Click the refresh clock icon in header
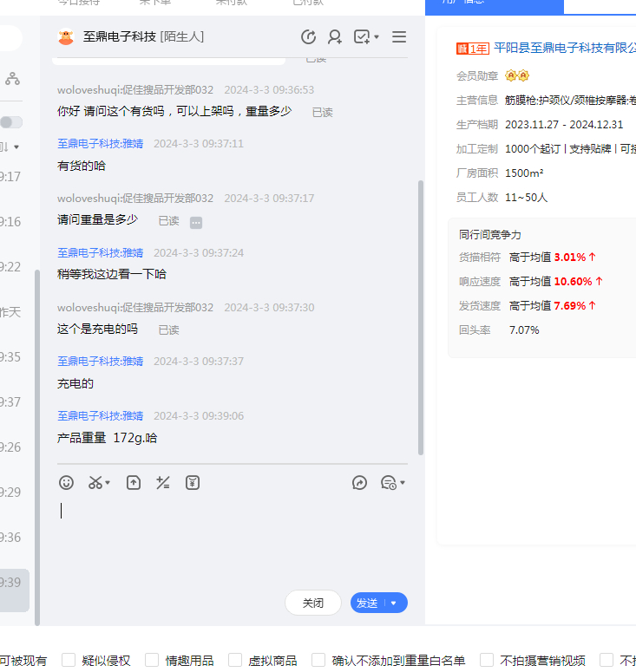The width and height of the screenshot is (636, 672). point(308,37)
